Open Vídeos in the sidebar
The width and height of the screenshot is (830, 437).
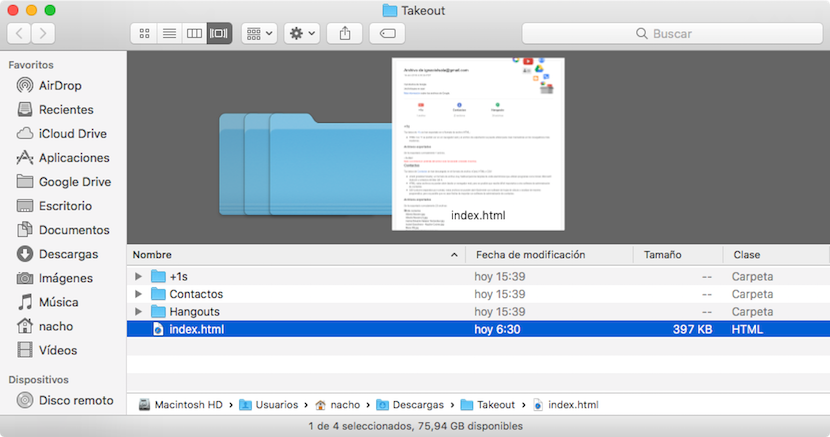(x=47, y=350)
